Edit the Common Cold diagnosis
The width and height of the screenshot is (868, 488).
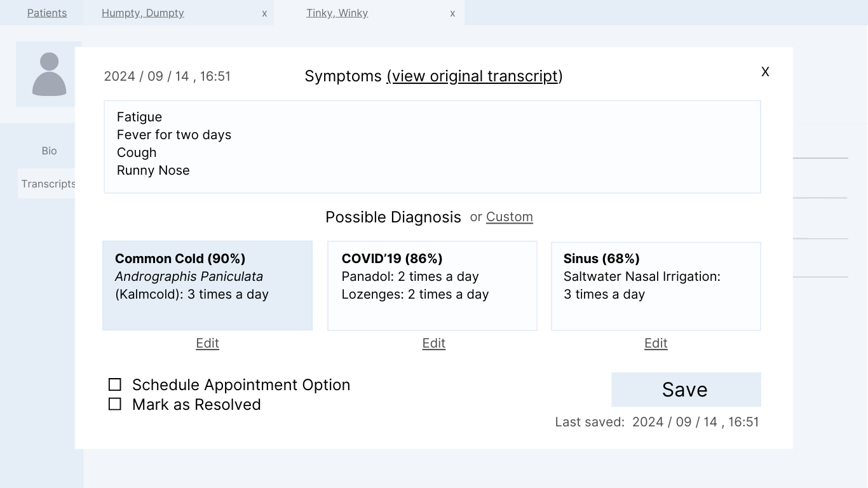[x=207, y=343]
